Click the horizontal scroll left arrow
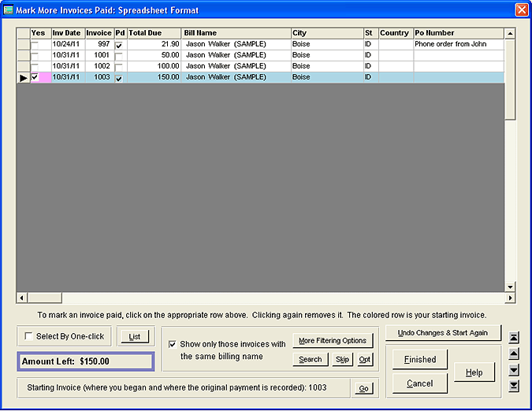 click(22, 298)
